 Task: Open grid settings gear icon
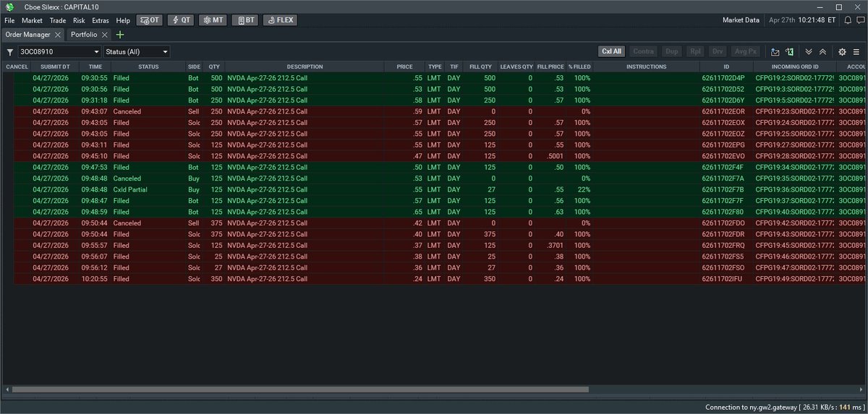pos(842,52)
